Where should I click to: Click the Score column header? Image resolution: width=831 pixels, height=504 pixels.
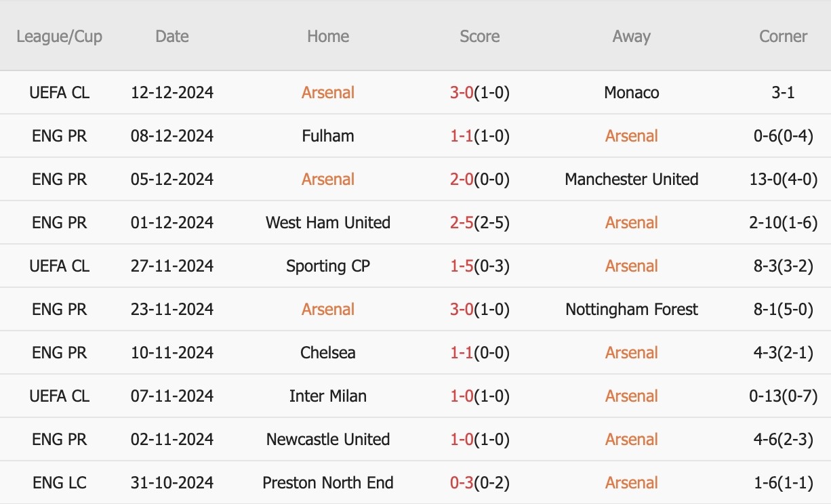point(480,36)
